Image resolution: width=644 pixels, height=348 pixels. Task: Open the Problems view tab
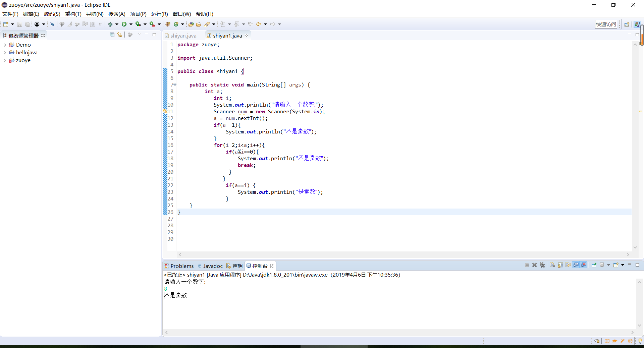[179, 266]
